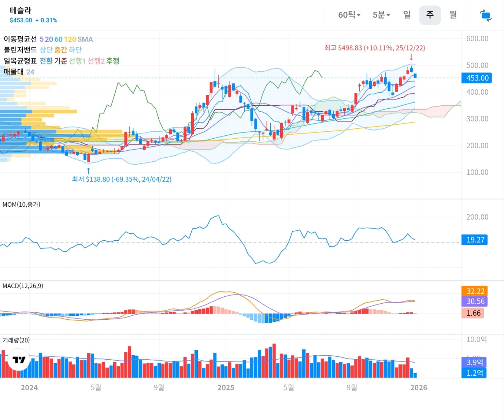This screenshot has width=504, height=420.
Task: Click the 매물대 24 indicator label
Action: pyautogui.click(x=19, y=72)
